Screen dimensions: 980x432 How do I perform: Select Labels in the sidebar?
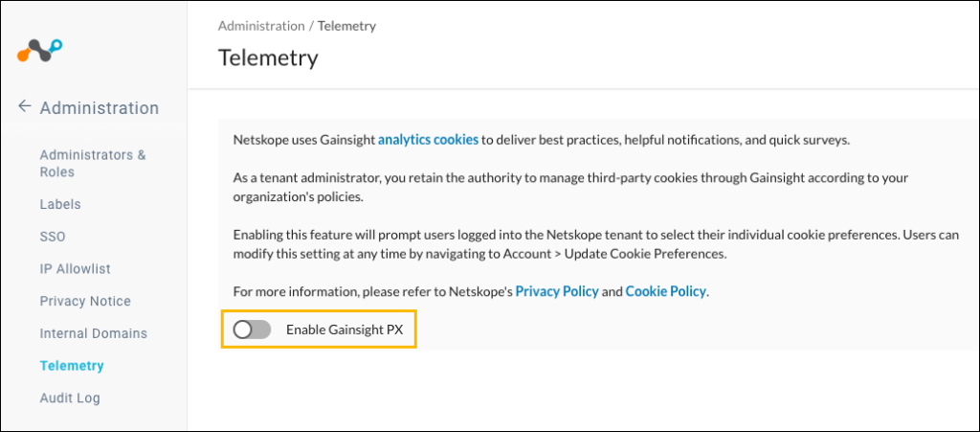point(60,204)
